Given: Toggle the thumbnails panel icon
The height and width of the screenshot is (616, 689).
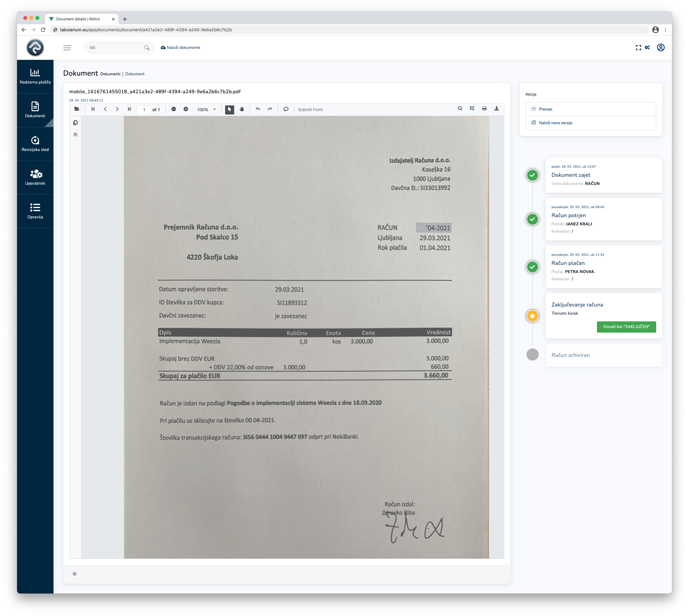Looking at the screenshot, I should click(76, 122).
